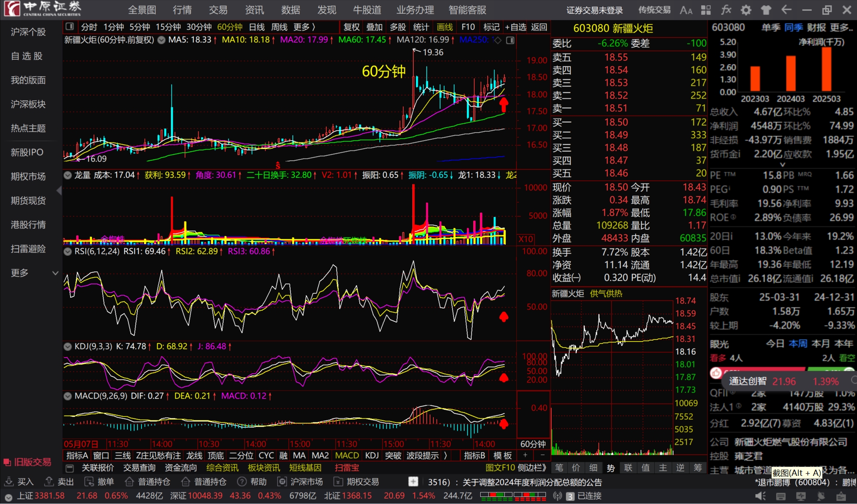Viewport: 857px width, 504px height.
Task: Toggle 画线 drawing mode
Action: click(x=445, y=27)
